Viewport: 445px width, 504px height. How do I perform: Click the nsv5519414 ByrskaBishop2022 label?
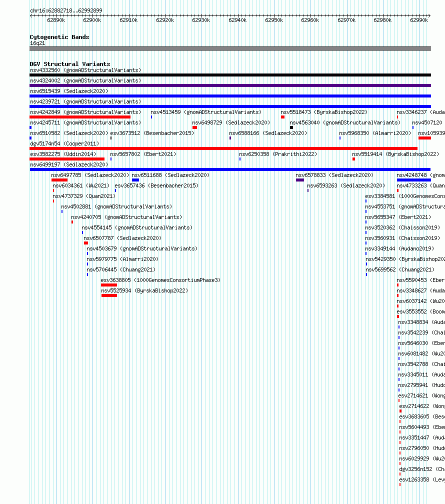pos(395,154)
